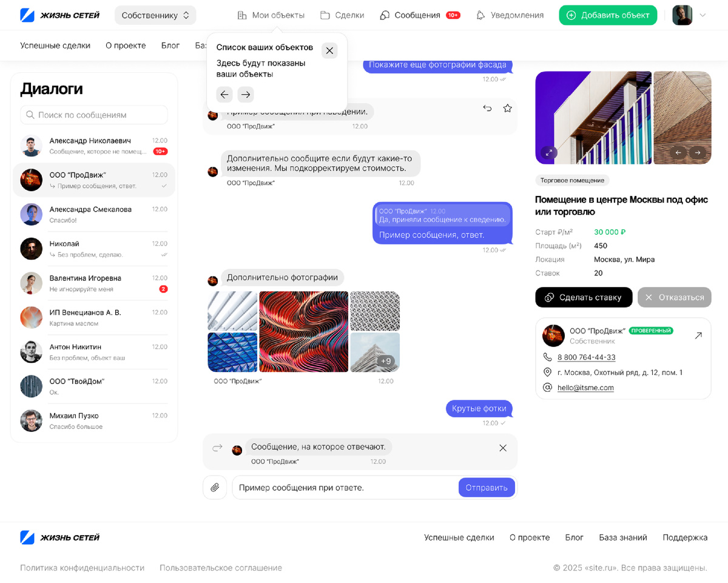
Task: Open the Собственнику role dropdown
Action: pos(155,15)
